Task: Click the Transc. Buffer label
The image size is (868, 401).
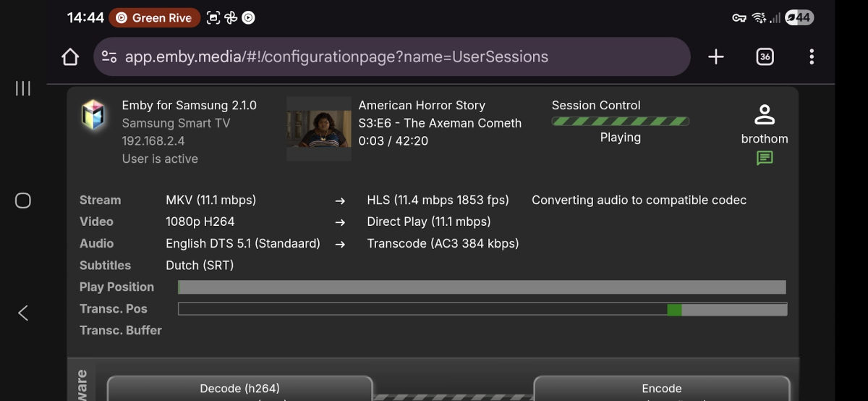Action: pos(121,330)
